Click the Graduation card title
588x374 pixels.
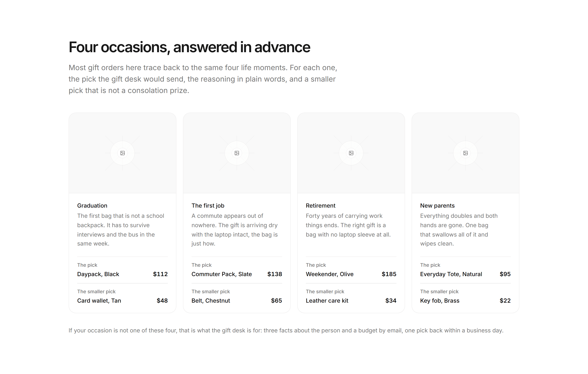pos(92,205)
